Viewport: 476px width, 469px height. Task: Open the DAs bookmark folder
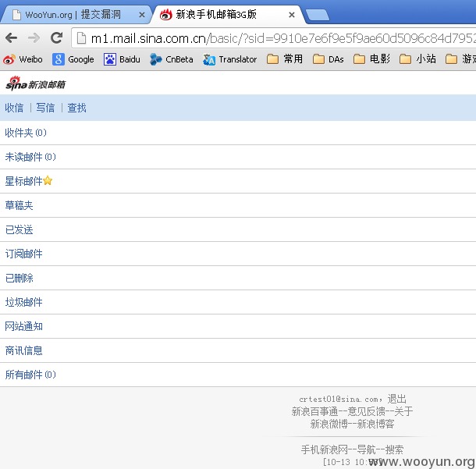(329, 59)
